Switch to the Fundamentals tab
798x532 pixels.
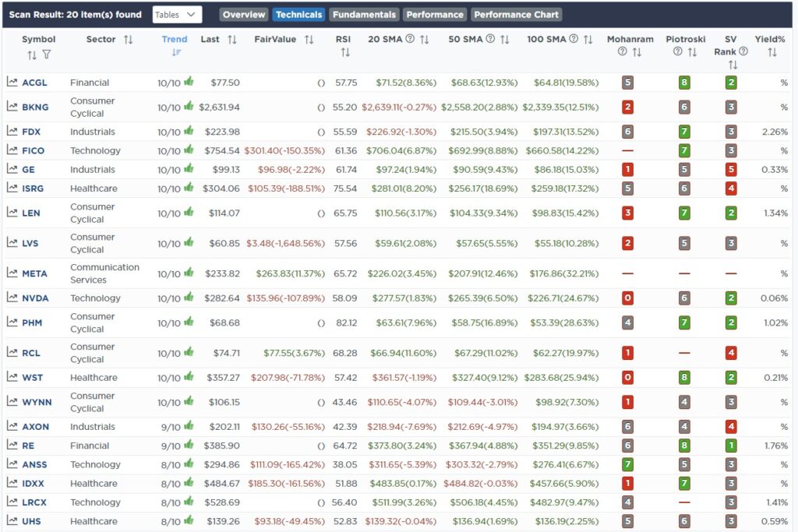(x=364, y=15)
